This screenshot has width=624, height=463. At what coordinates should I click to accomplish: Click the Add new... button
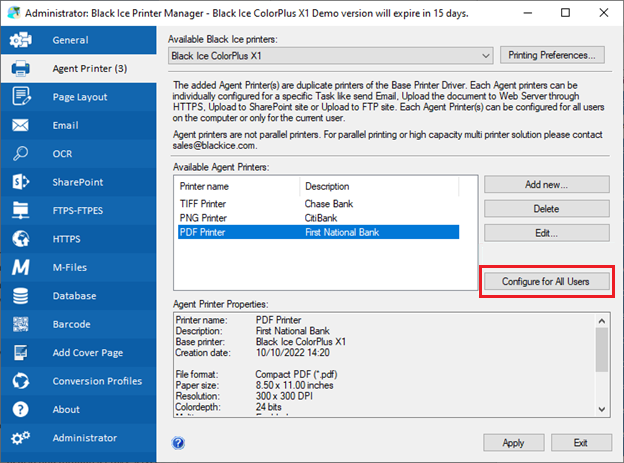(x=546, y=185)
